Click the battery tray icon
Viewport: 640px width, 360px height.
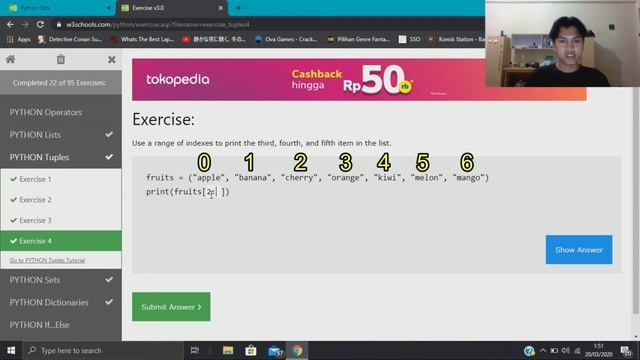554,350
